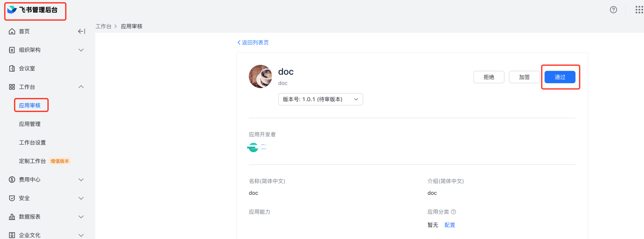Screen dimensions: 644x239
Task: Expand the 费用中心 menu
Action: 81,179
